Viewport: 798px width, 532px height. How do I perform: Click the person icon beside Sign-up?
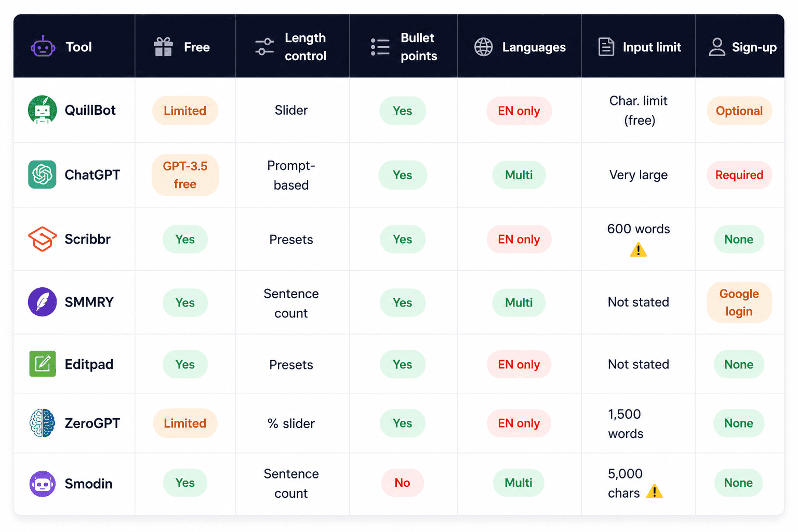(717, 47)
